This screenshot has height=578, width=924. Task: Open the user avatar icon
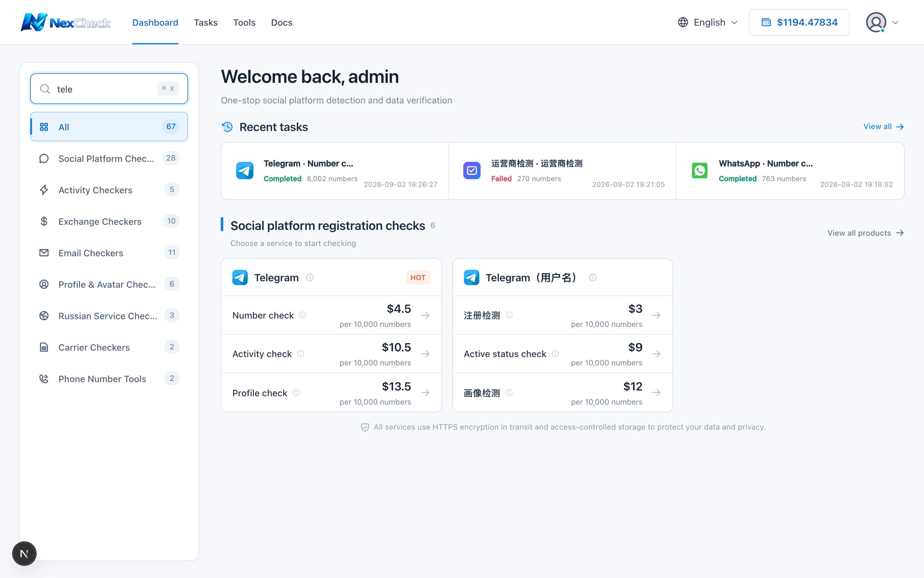pyautogui.click(x=876, y=22)
